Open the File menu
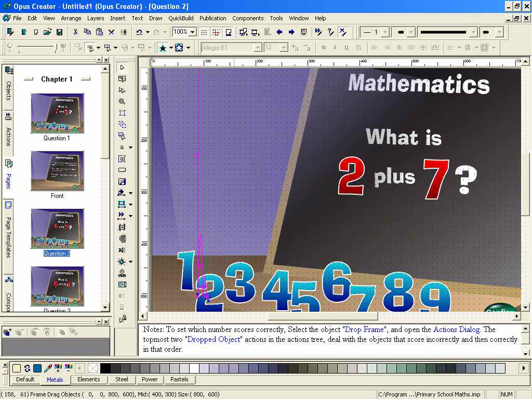The height and width of the screenshot is (399, 532). [x=17, y=18]
